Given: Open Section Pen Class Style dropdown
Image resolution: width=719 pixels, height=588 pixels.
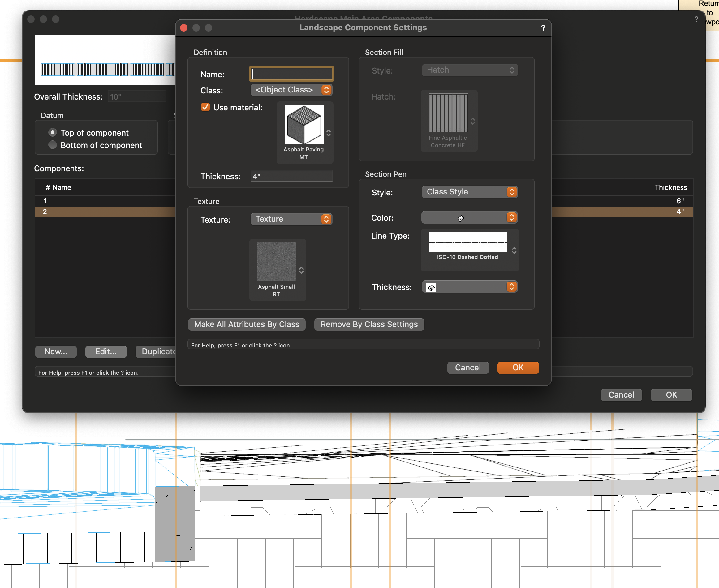Looking at the screenshot, I should [469, 192].
